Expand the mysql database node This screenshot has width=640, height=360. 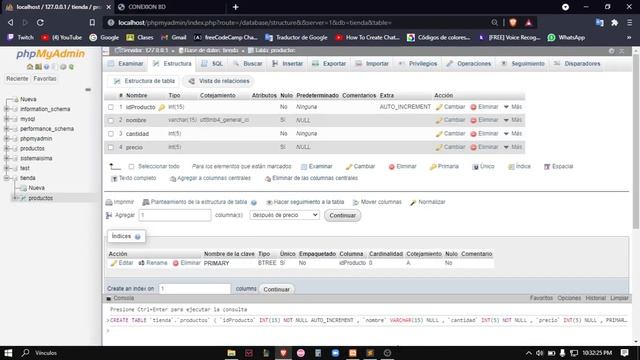point(6,119)
